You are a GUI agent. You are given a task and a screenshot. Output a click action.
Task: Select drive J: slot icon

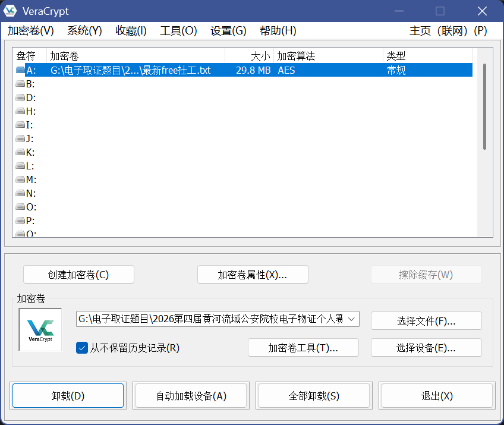(21, 138)
